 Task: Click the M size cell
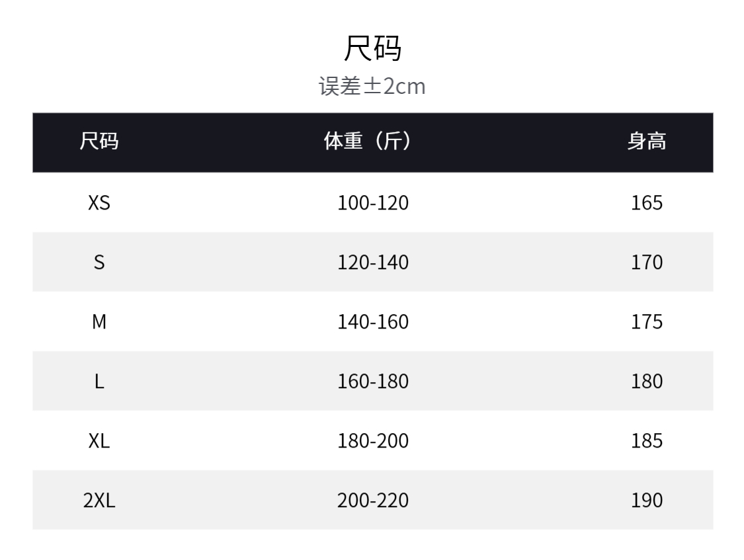point(99,322)
